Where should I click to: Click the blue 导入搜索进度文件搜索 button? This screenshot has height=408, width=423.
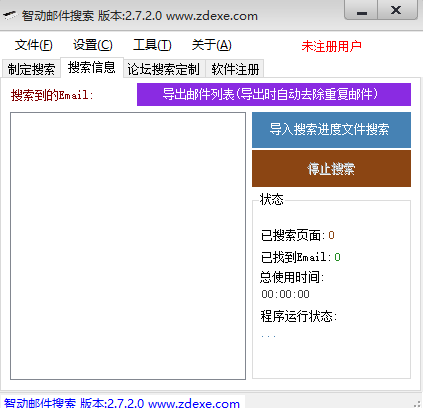pos(331,130)
